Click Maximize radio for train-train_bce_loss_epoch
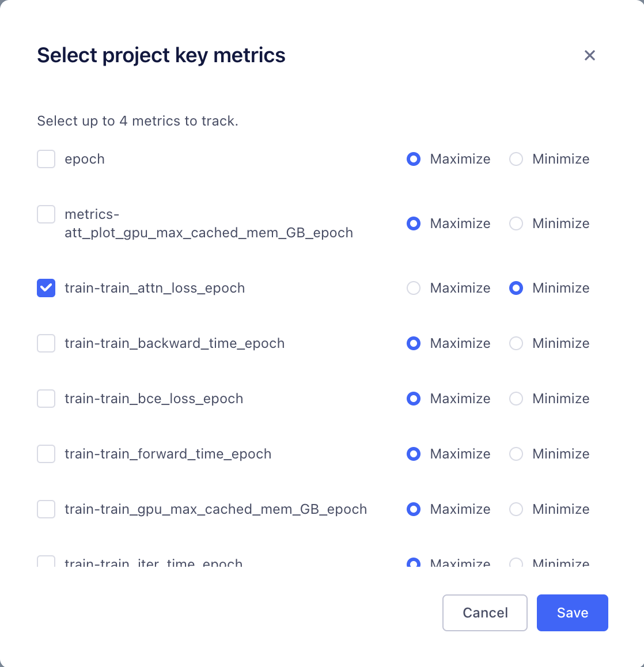Image resolution: width=644 pixels, height=667 pixels. [414, 399]
